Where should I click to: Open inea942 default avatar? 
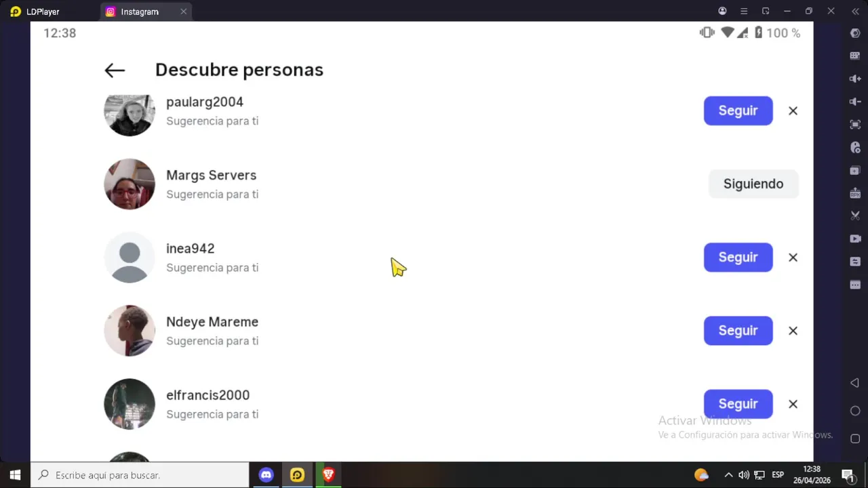(130, 257)
